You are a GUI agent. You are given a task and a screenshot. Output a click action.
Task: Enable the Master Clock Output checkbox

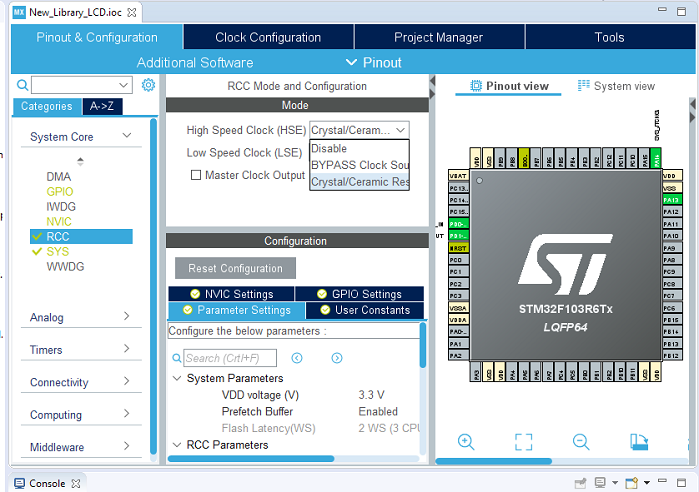tap(196, 175)
